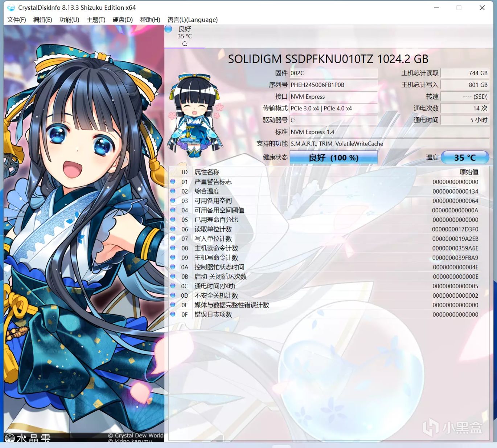This screenshot has height=448, width=497.
Task: Open the 硬盘(D) menu
Action: point(123,20)
